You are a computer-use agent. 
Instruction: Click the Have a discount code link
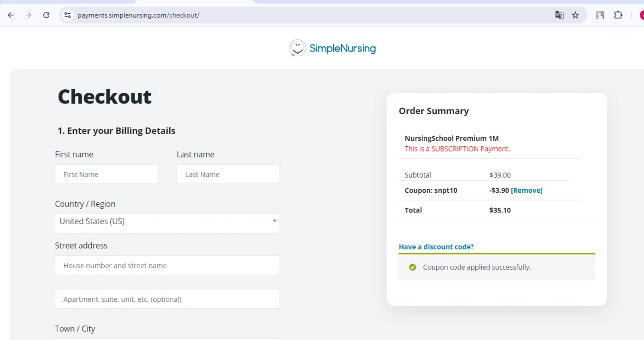(x=436, y=247)
